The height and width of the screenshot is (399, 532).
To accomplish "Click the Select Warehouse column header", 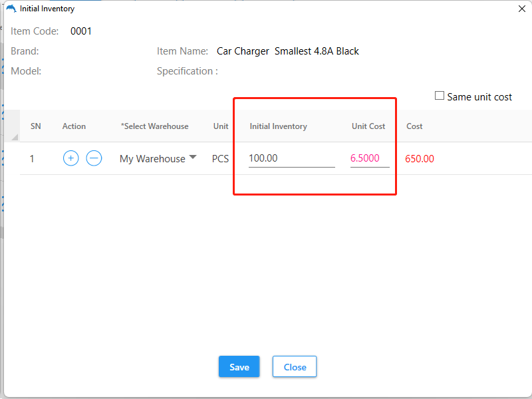I will coord(154,126).
